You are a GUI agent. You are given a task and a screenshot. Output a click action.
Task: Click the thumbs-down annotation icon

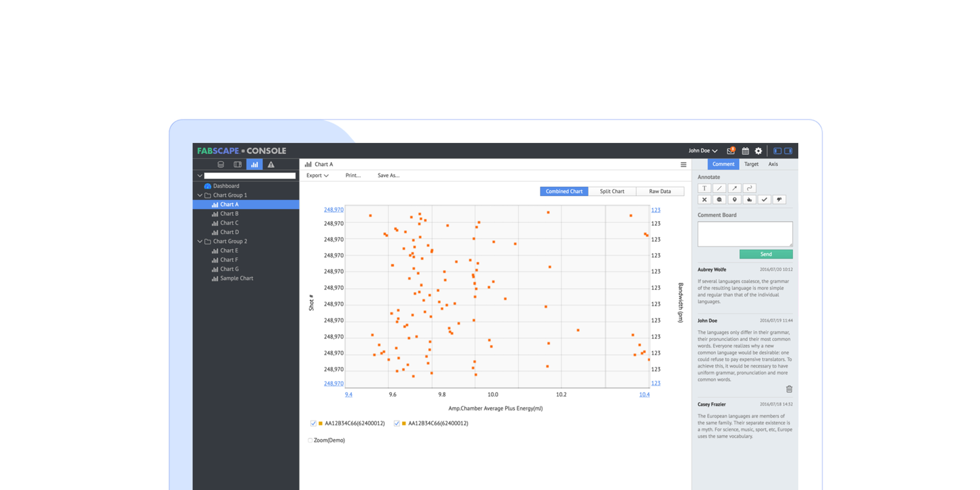pos(779,200)
